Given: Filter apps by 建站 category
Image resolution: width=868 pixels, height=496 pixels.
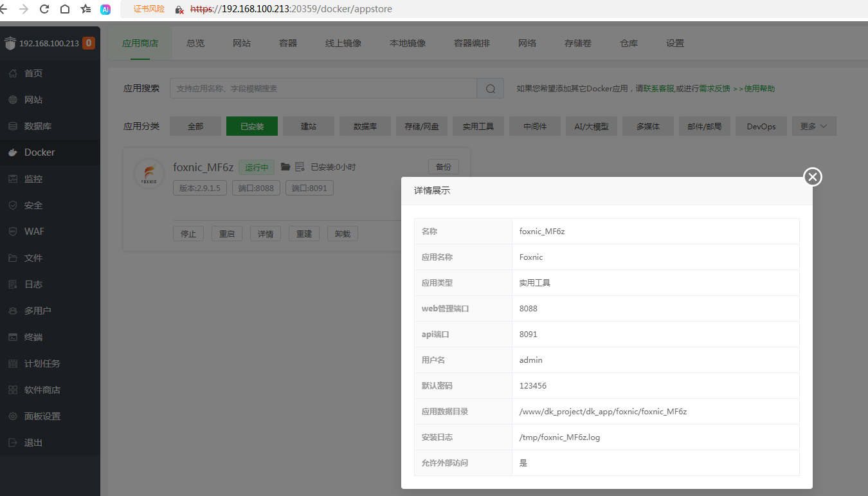Looking at the screenshot, I should [x=309, y=126].
